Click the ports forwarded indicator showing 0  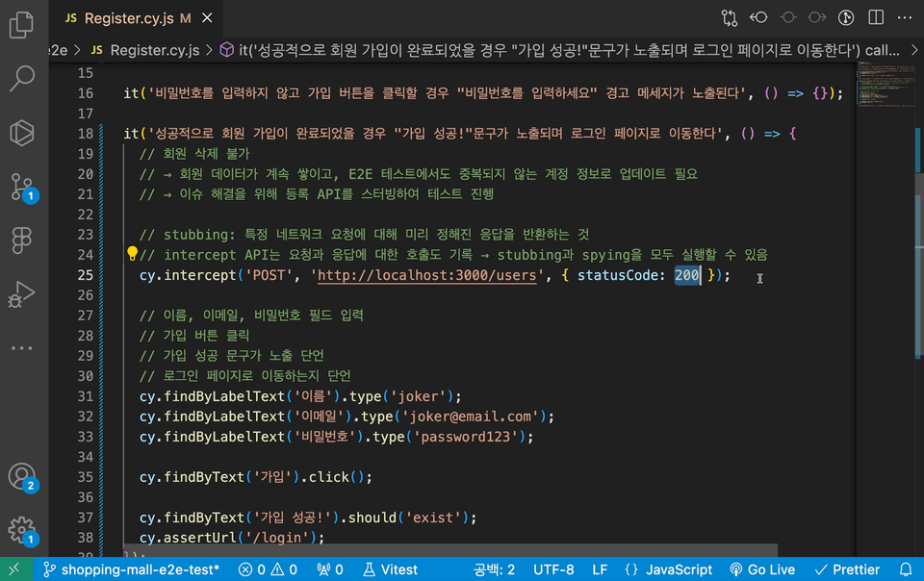[x=330, y=569]
